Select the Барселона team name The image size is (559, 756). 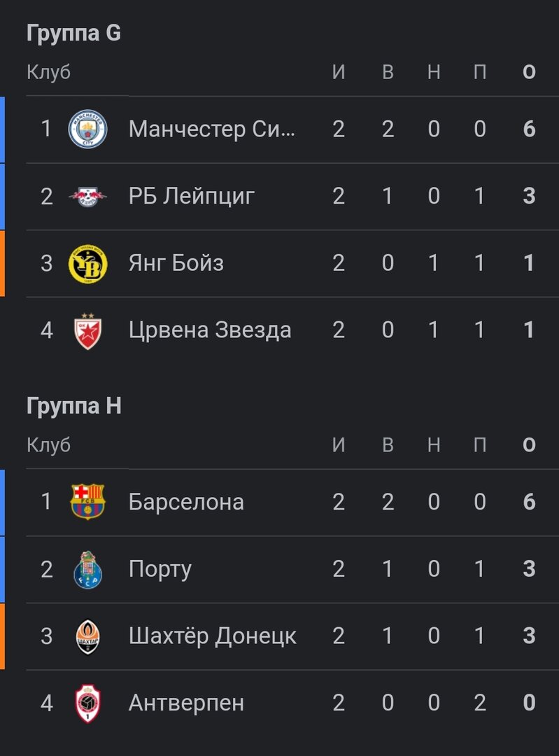[x=186, y=502]
